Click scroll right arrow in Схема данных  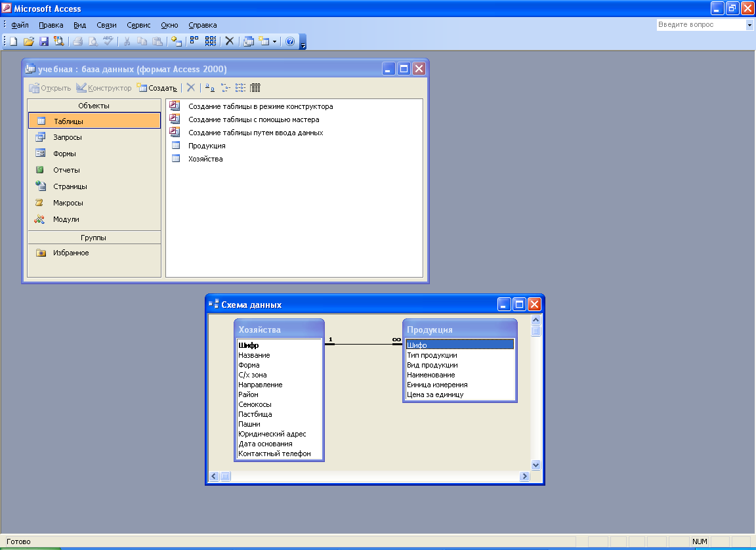pos(524,476)
